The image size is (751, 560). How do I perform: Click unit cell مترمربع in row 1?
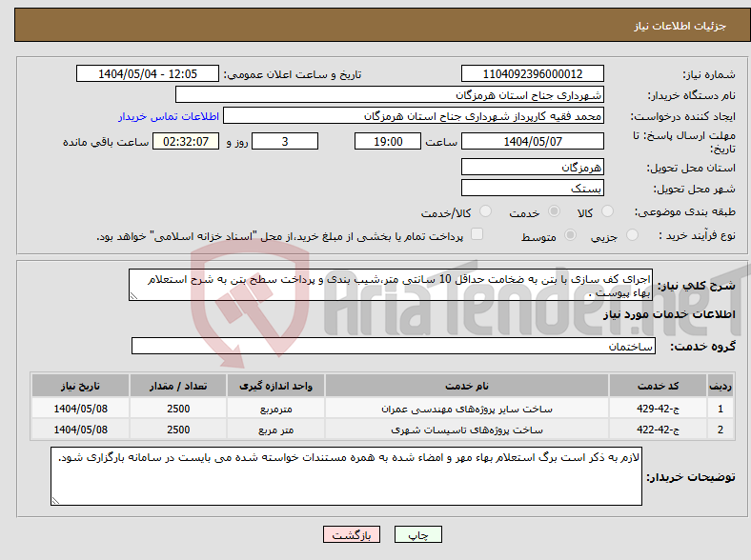(x=275, y=409)
